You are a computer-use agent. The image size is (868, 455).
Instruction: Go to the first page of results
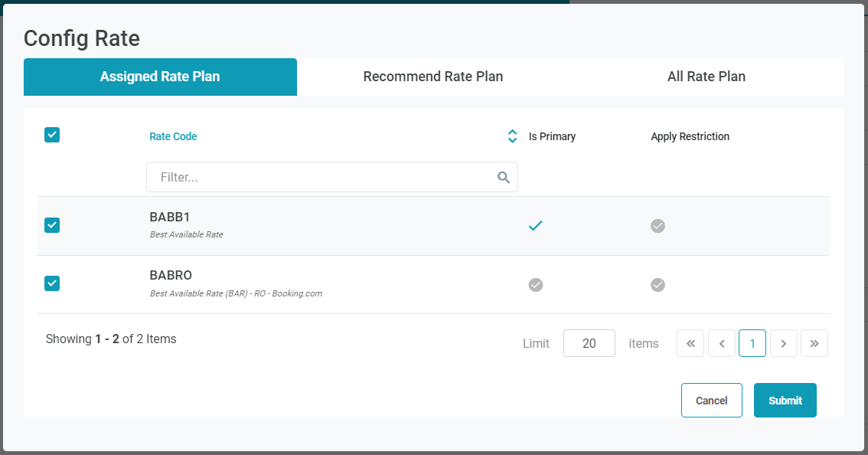[690, 344]
